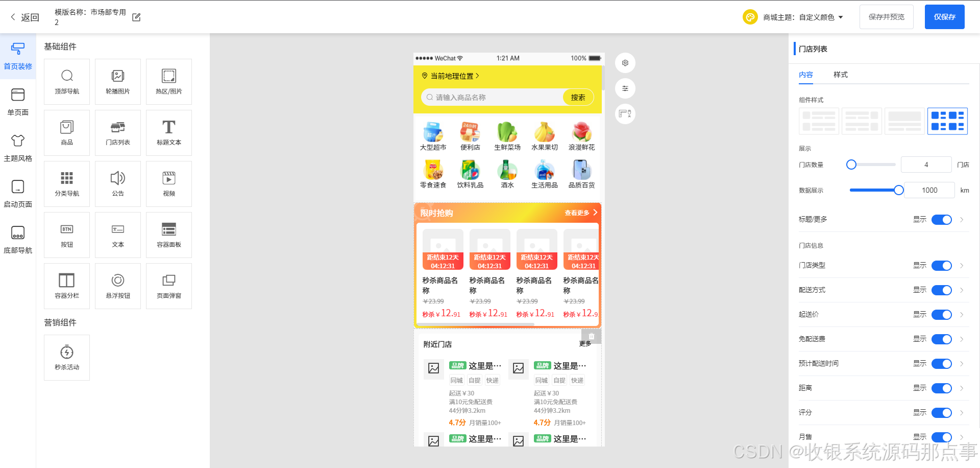Open the sliders adjustment icon beside preview
Screen dimensions: 980x468
625,88
